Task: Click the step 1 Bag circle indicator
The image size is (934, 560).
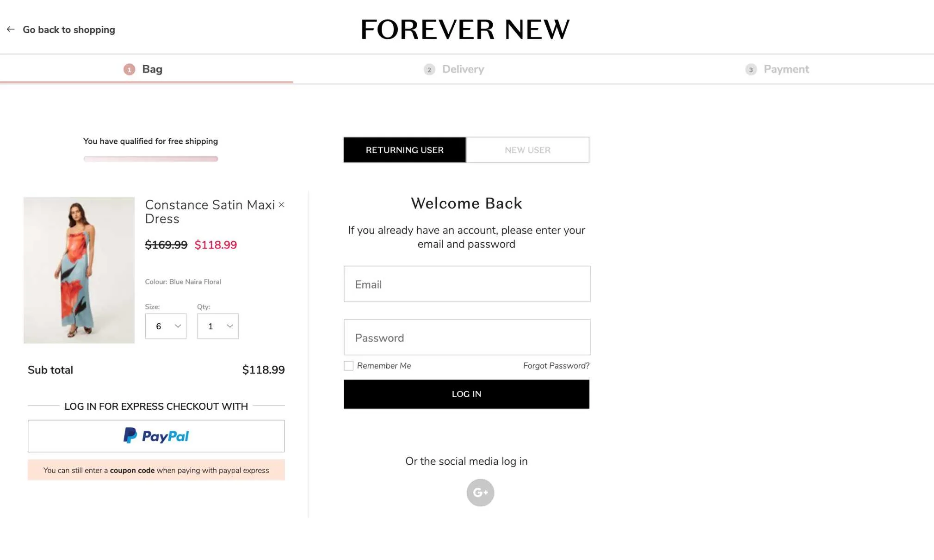Action: point(130,69)
